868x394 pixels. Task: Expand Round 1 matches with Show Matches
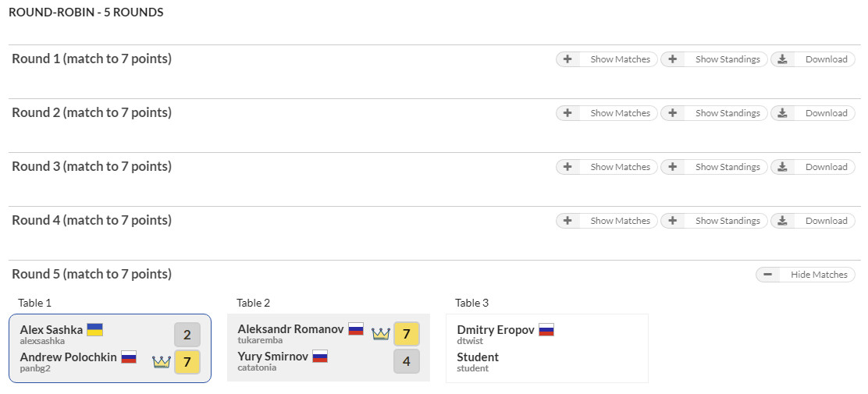tap(607, 59)
